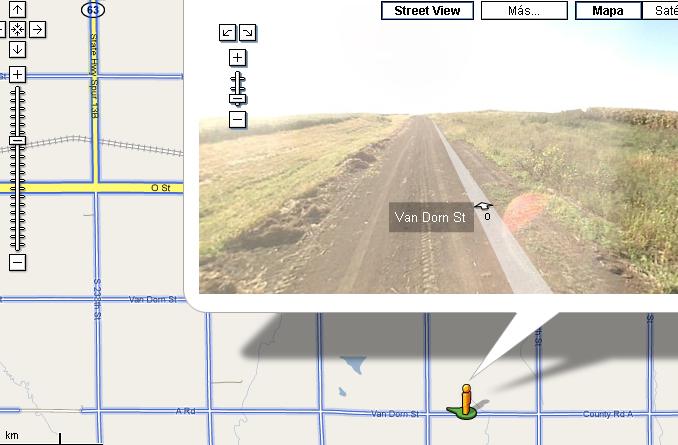Click the center/reset map position icon
The height and width of the screenshot is (445, 678).
pyautogui.click(x=17, y=29)
